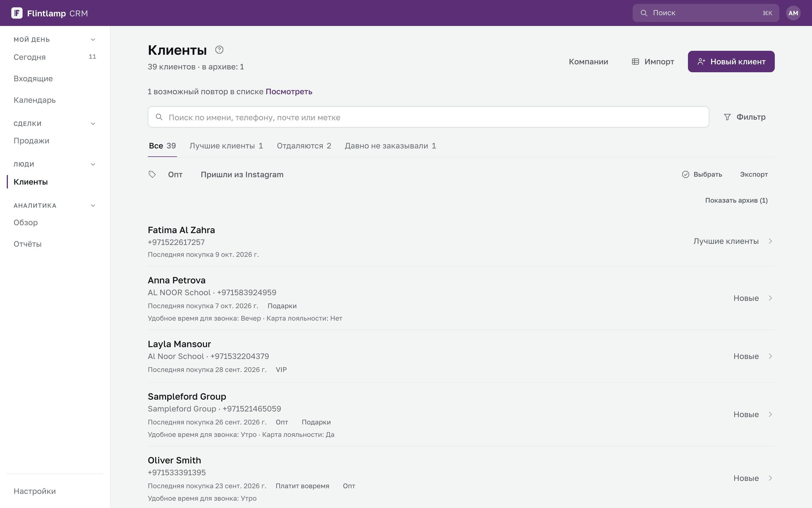This screenshot has width=812, height=508.
Task: Open Настройки in sidebar
Action: 55,491
